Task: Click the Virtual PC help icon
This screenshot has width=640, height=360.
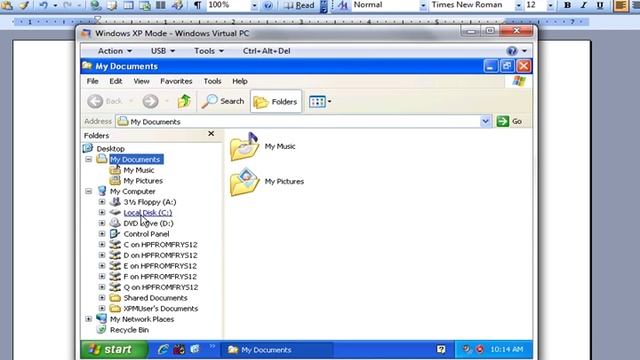Action: click(x=512, y=51)
